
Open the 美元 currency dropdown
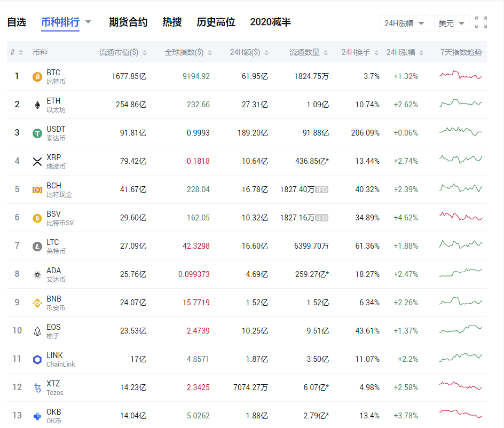(x=451, y=23)
